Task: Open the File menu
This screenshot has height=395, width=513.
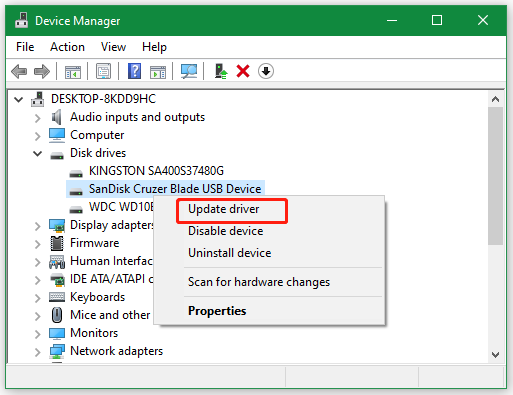Action: tap(25, 47)
